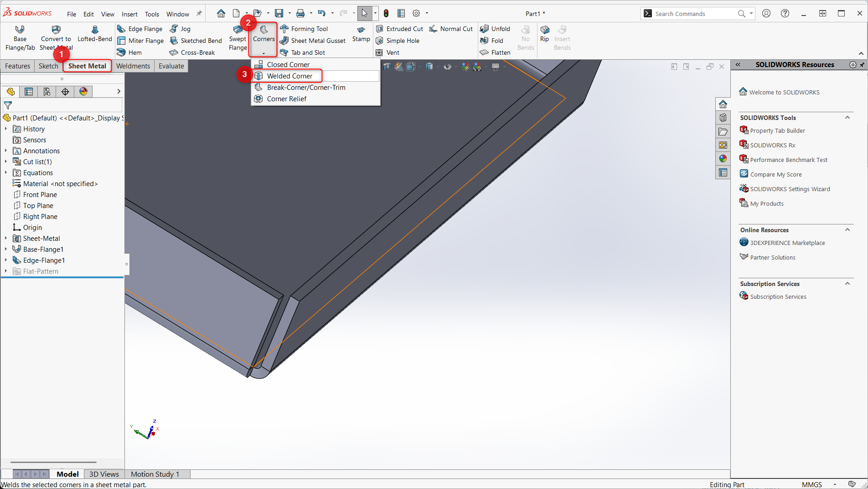Open the Forming Tool command
The width and height of the screenshot is (868, 489).
pyautogui.click(x=304, y=29)
